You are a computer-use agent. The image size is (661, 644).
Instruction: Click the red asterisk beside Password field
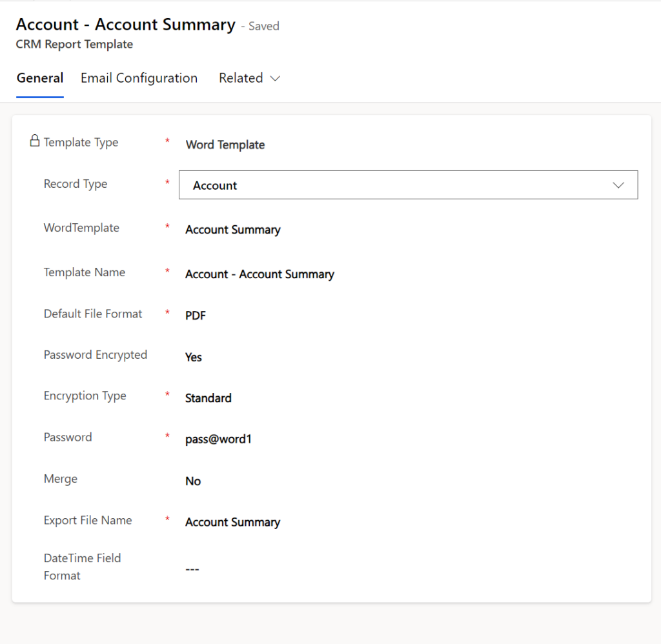coord(167,434)
